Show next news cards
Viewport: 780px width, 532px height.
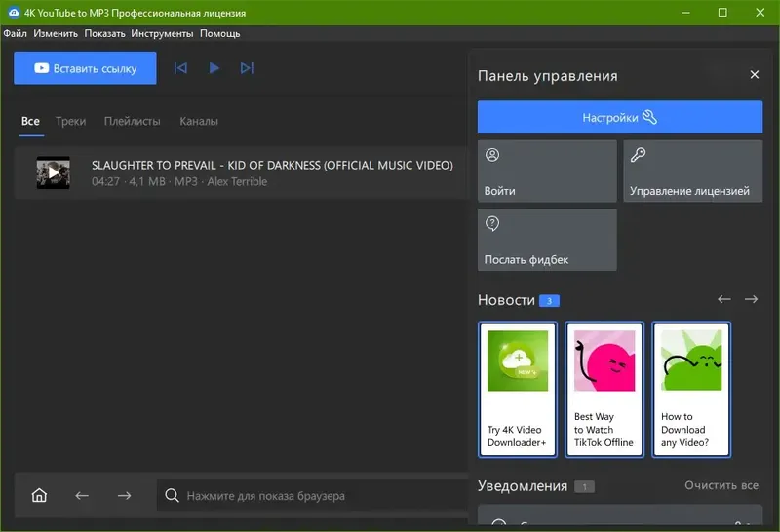751,299
